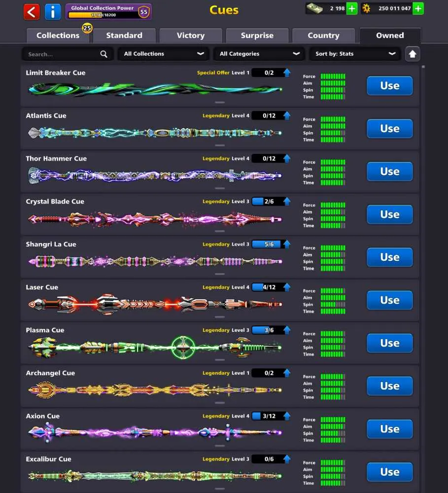The height and width of the screenshot is (493, 448).
Task: Switch to the Collections tab
Action: click(58, 35)
